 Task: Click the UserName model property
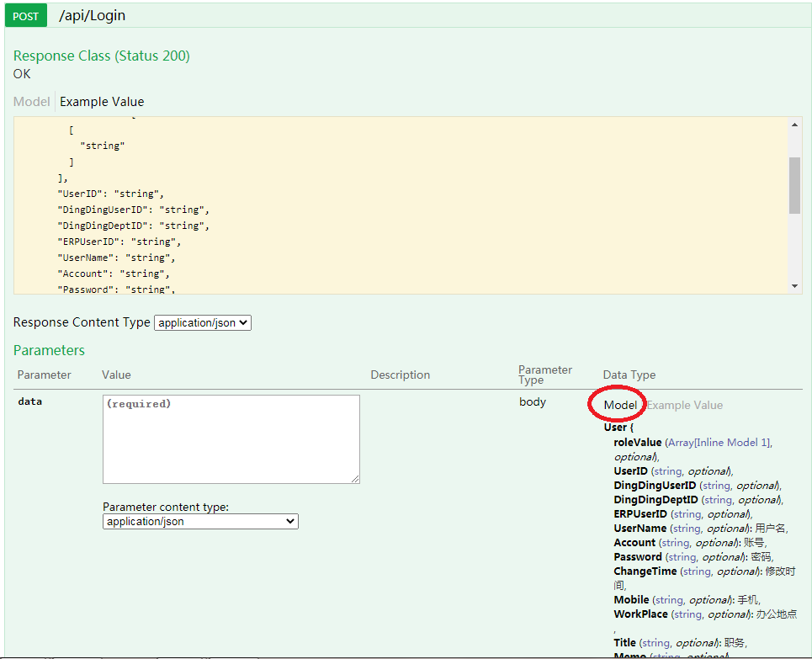click(640, 529)
